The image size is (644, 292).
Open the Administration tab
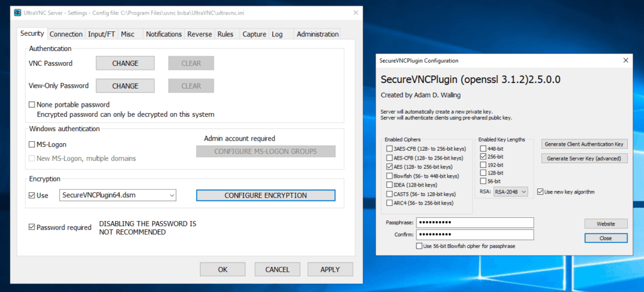pos(318,35)
